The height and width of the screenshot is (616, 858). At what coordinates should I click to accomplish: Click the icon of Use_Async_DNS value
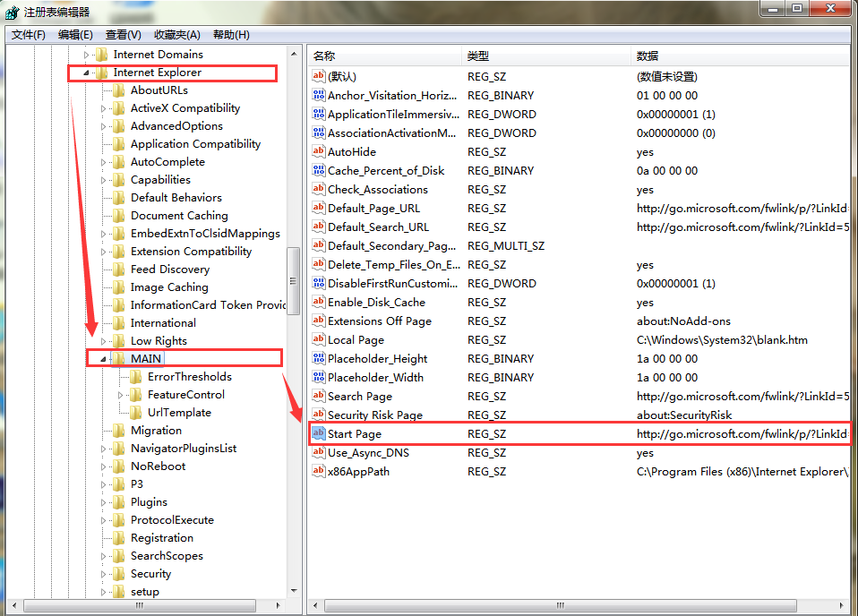(x=319, y=452)
